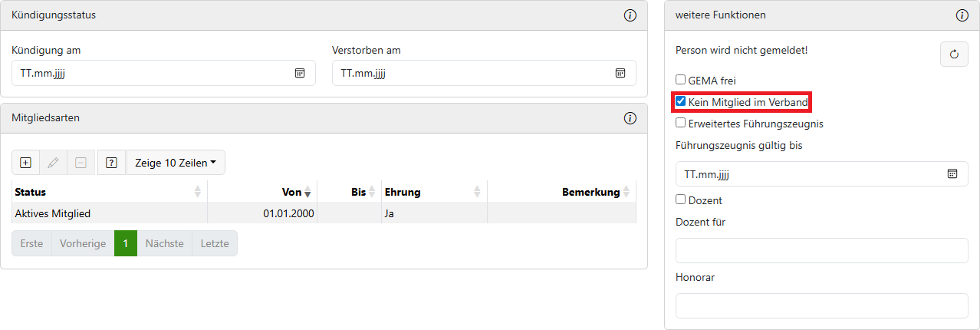The image size is (980, 330).
Task: Click info icon in Mitgliedsarten header
Action: [630, 118]
